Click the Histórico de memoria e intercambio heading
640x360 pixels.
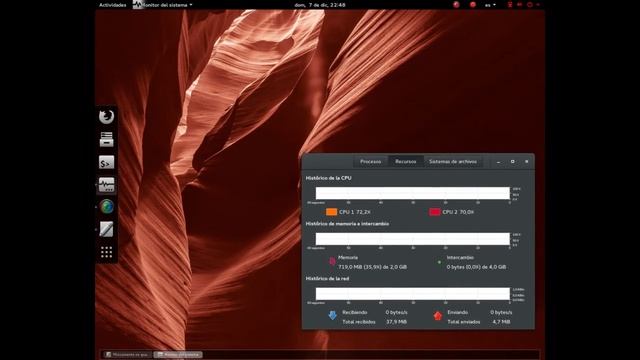(347, 224)
